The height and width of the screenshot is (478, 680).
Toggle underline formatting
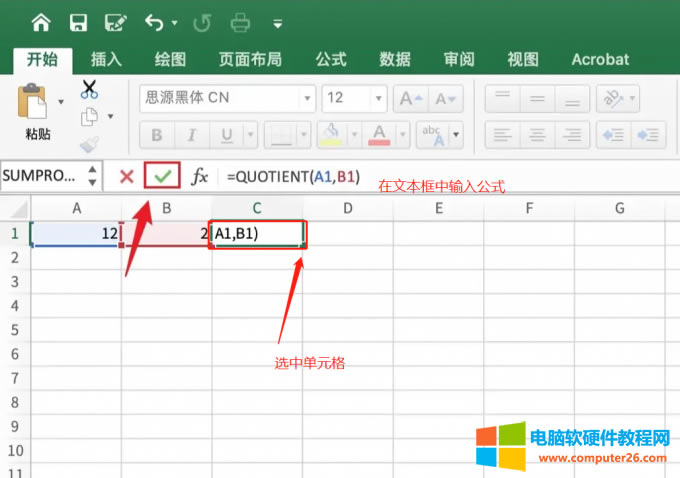pyautogui.click(x=227, y=135)
